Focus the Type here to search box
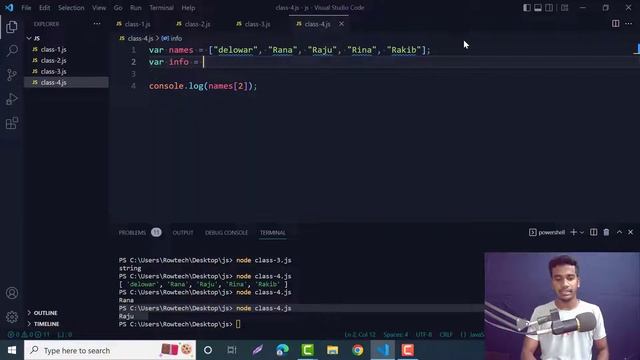This screenshot has width=640, height=360. tap(110, 350)
